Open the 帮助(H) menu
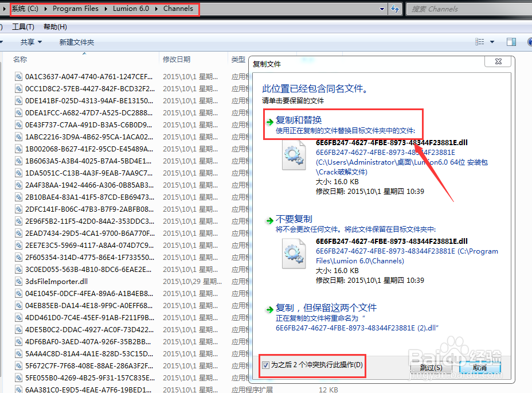 click(x=55, y=27)
